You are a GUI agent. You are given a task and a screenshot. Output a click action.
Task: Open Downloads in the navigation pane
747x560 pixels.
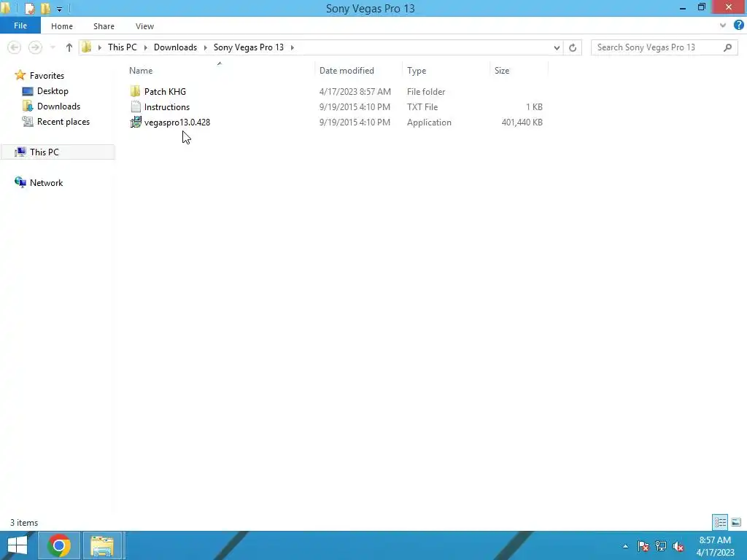[58, 106]
